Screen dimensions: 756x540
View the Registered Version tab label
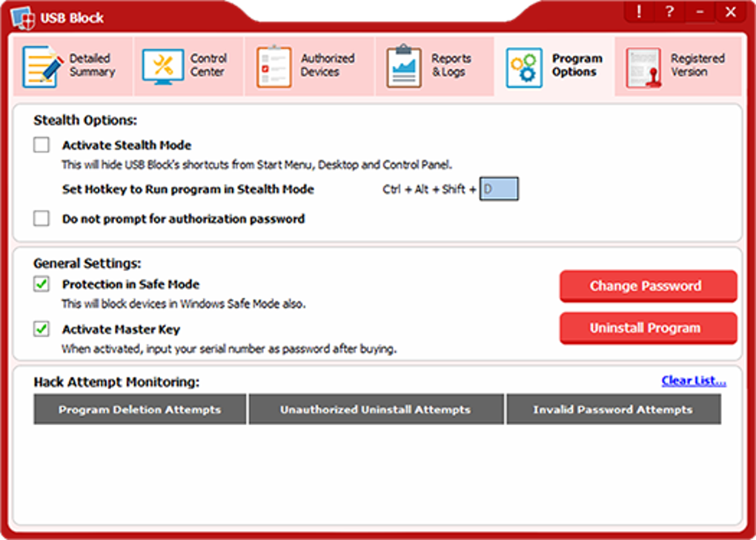tap(697, 65)
